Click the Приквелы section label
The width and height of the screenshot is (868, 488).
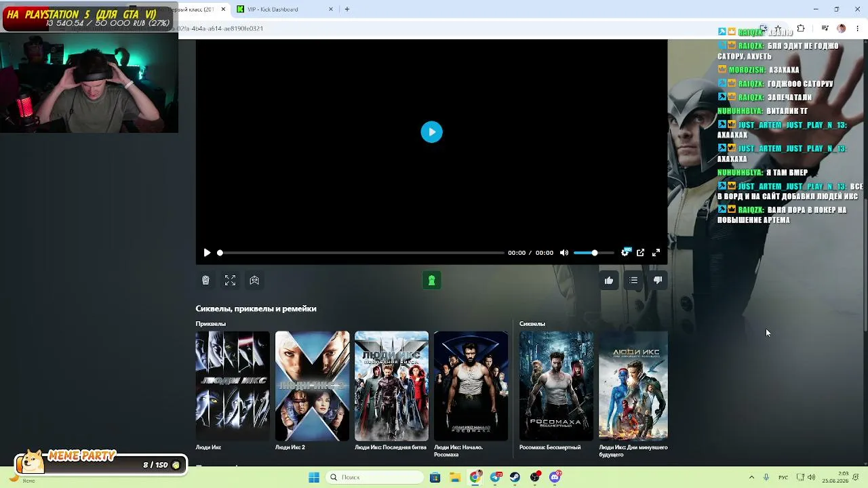211,323
